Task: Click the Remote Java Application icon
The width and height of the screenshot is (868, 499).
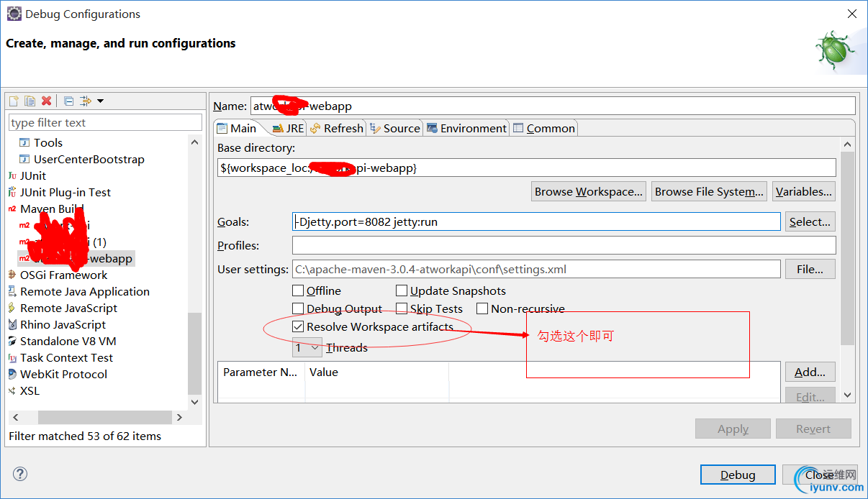Action: (x=12, y=291)
